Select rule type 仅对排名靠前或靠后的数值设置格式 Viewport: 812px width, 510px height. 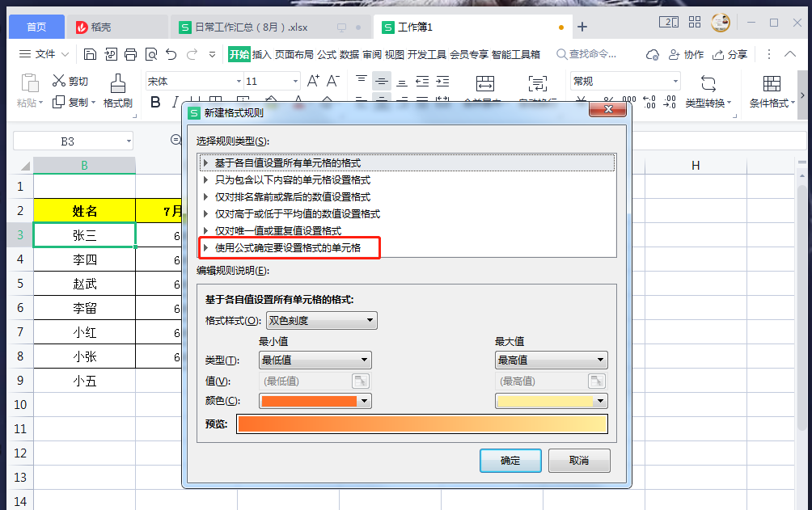407,197
